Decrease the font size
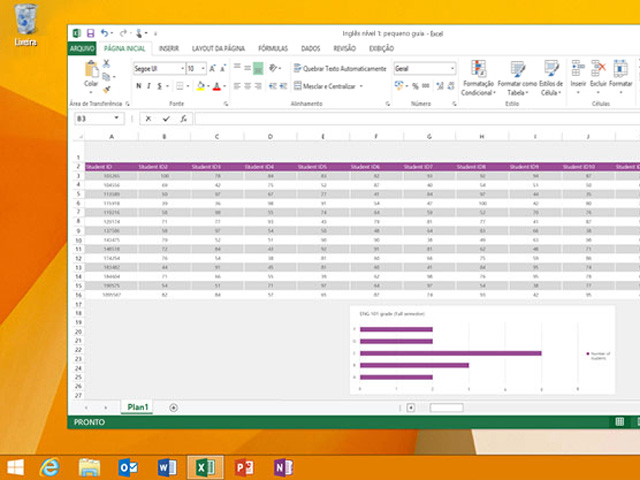Screen dimensions: 640x480 223,69
